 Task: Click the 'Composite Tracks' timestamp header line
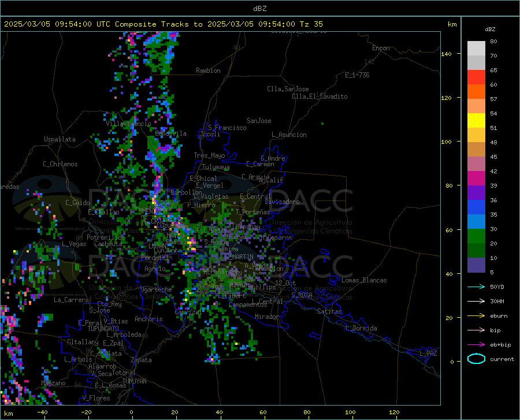(163, 24)
